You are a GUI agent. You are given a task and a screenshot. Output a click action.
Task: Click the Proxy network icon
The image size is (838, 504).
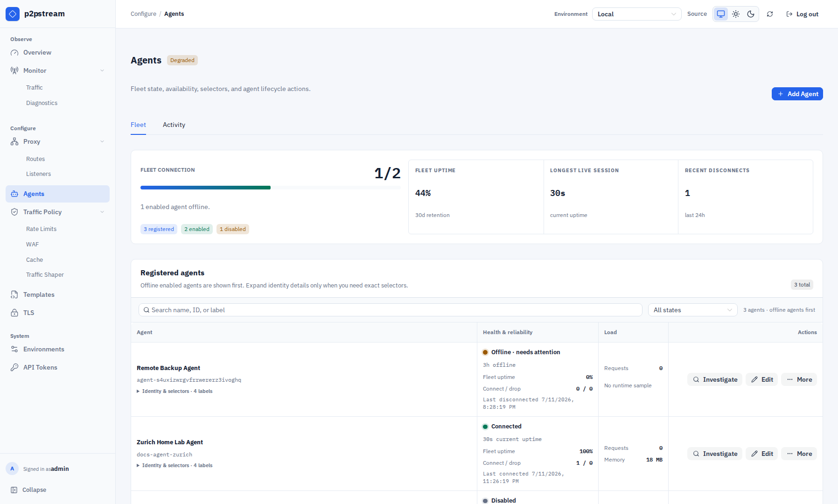point(14,141)
